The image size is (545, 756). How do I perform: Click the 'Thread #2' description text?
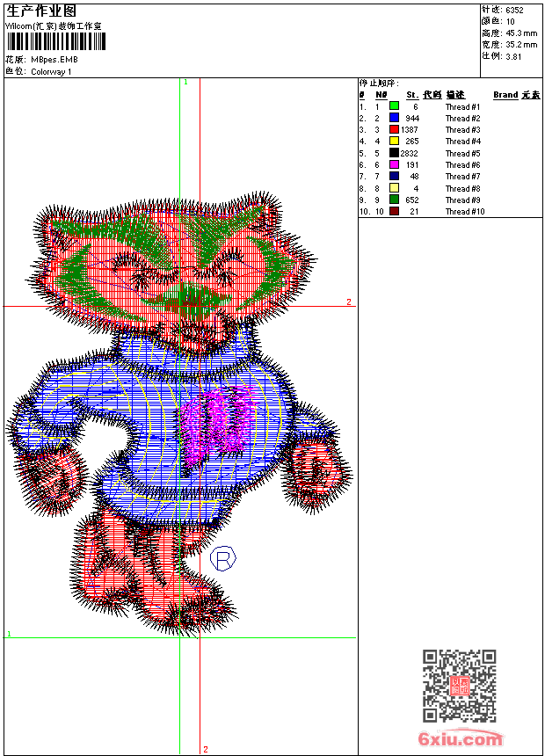462,118
